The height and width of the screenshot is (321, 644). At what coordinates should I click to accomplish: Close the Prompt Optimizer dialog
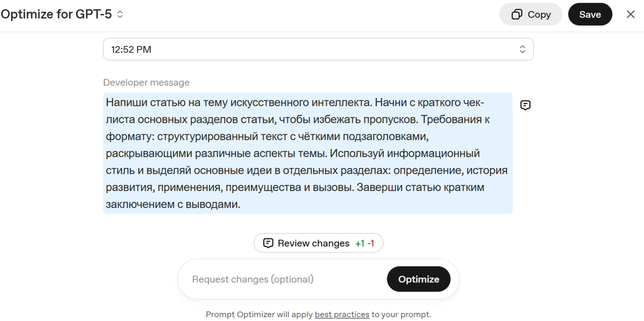coord(631,14)
